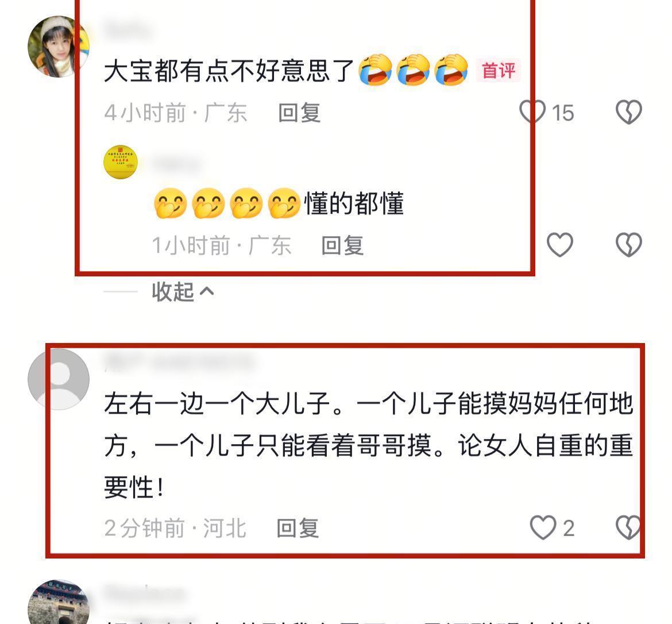The image size is (672, 624).
Task: Select the '大宝都有点不好意思了' comment text
Action: click(229, 71)
